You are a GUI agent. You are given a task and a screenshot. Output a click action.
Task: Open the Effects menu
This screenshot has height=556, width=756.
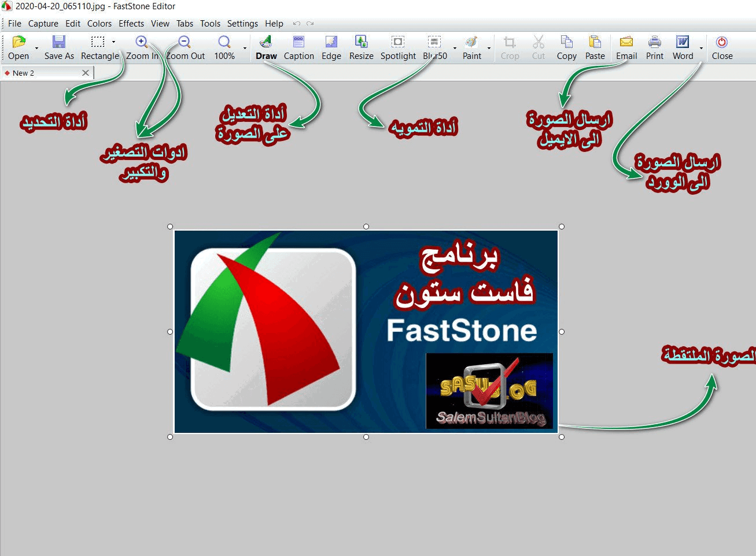pyautogui.click(x=131, y=24)
